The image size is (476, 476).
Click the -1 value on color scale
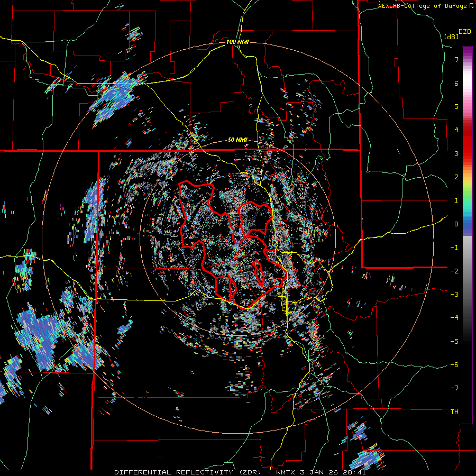454,248
